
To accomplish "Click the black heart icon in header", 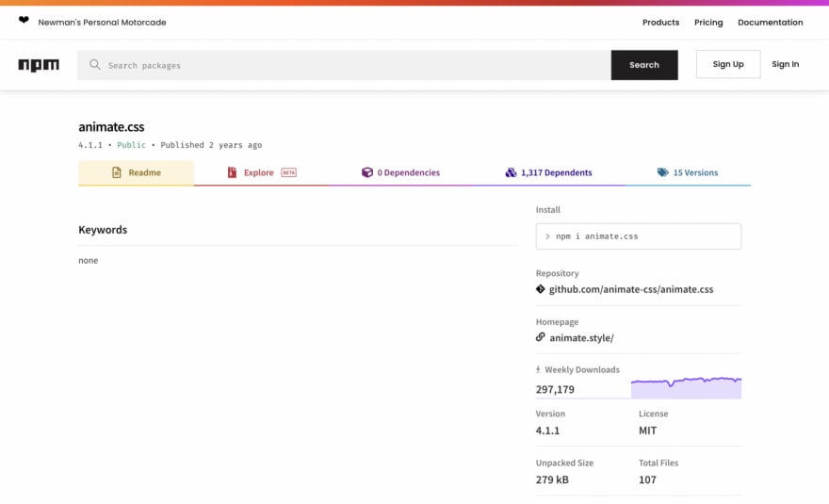I will click(24, 20).
